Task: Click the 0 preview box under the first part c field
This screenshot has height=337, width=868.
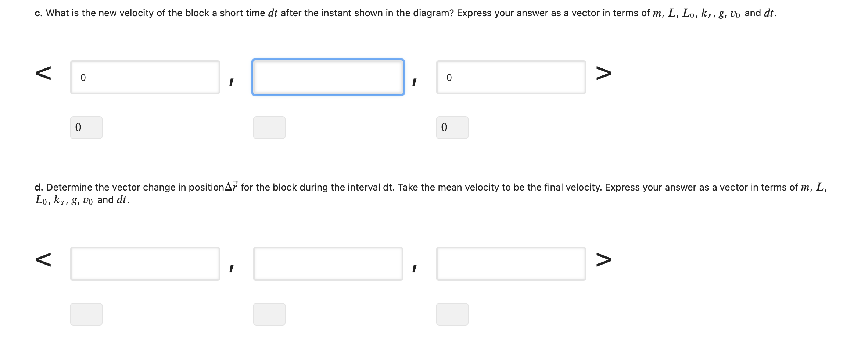Action: point(86,127)
